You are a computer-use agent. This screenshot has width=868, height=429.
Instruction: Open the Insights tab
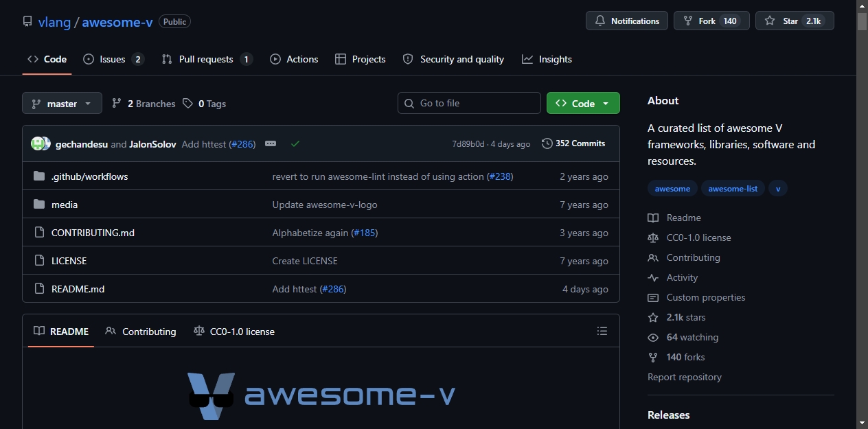pos(547,59)
